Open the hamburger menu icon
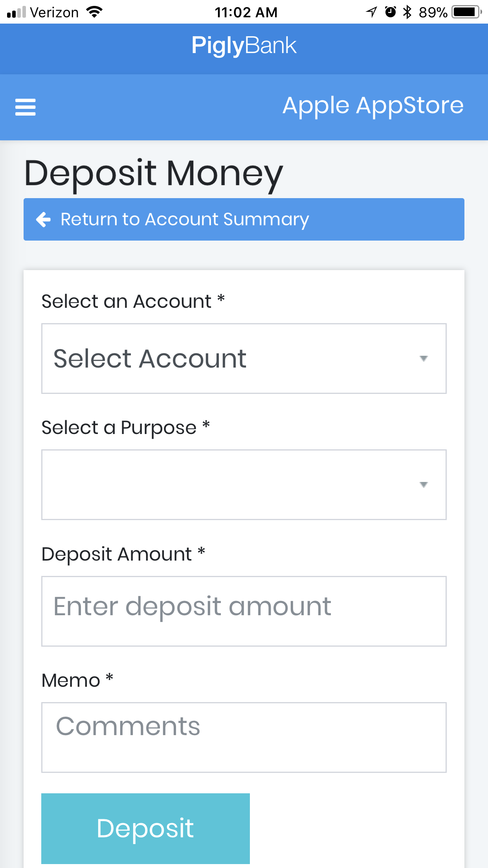This screenshot has height=868, width=488. (x=26, y=107)
